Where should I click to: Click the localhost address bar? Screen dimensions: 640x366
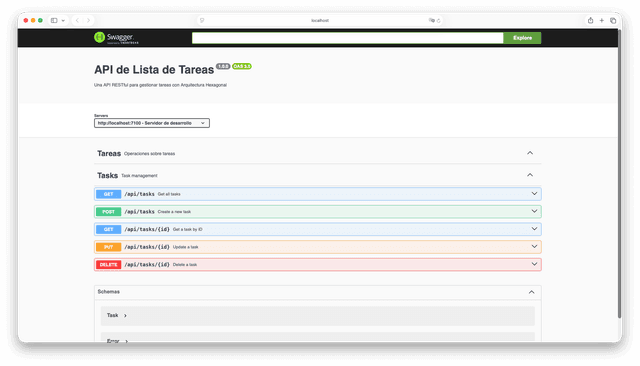tap(320, 20)
